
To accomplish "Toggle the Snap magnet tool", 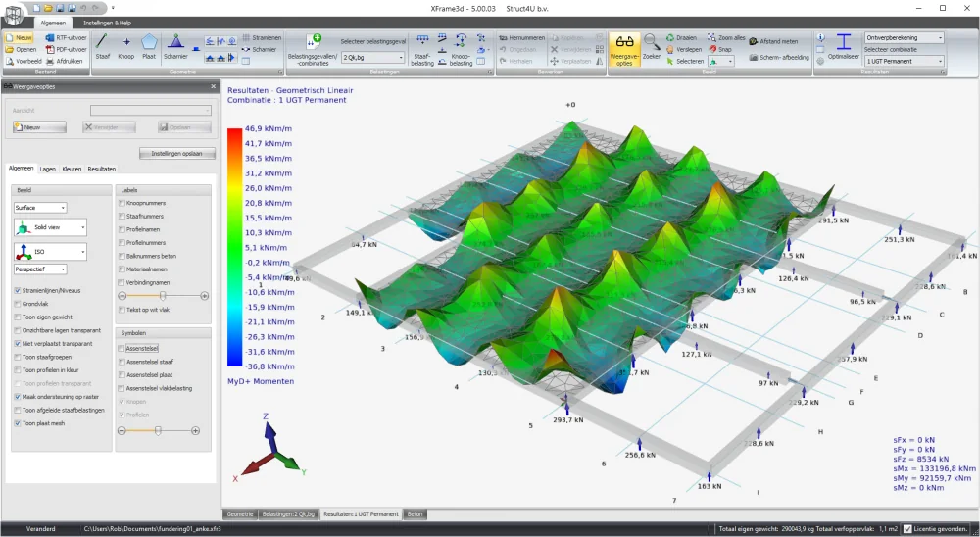I will pyautogui.click(x=720, y=49).
